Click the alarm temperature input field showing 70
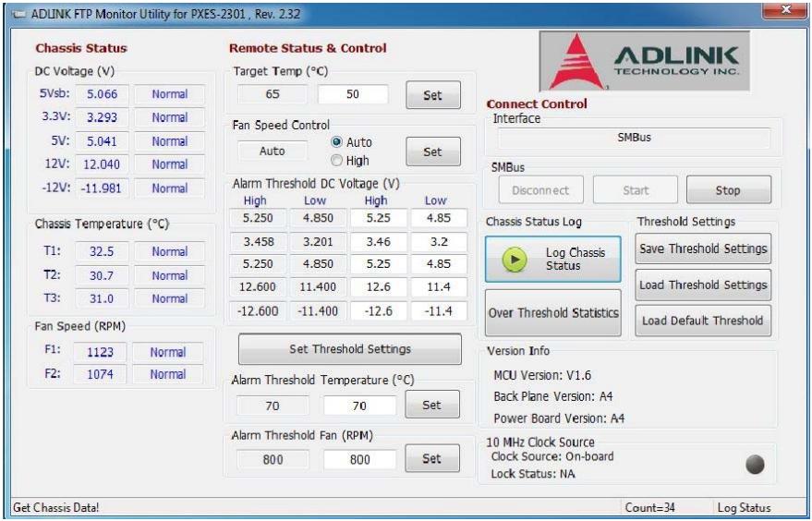Viewport: 812px width, 521px height. 359,406
